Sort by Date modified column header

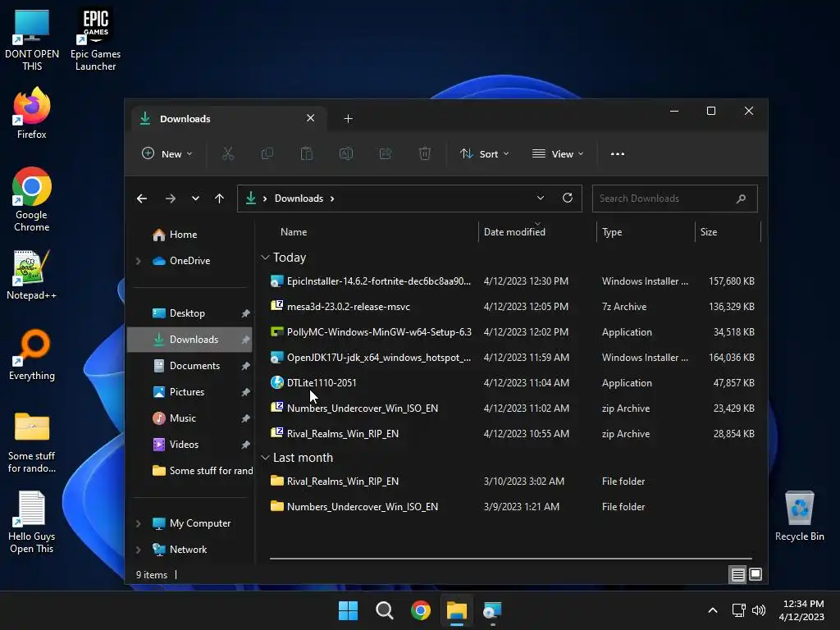coord(537,232)
